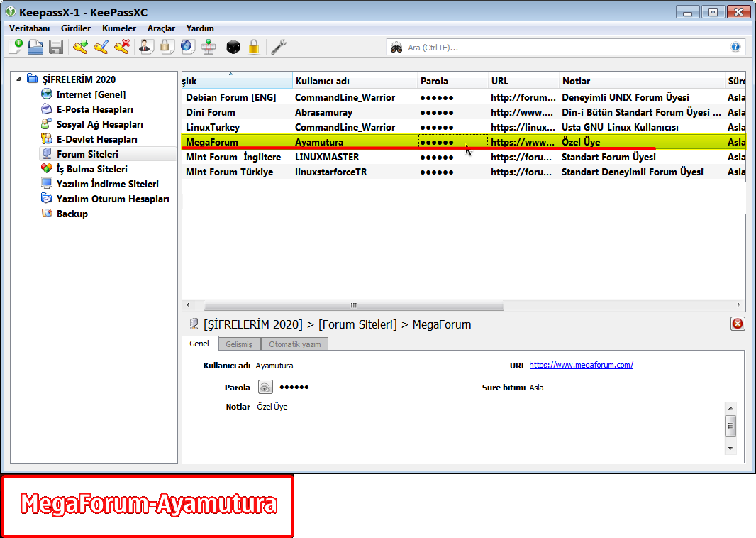Delete the selected entry key icon
The width and height of the screenshot is (756, 538).
click(x=122, y=47)
